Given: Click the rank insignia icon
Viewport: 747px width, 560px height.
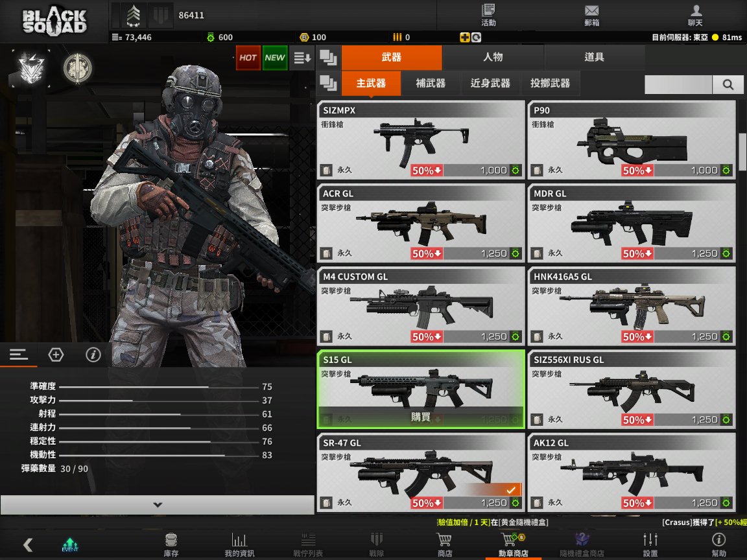Looking at the screenshot, I should point(134,16).
